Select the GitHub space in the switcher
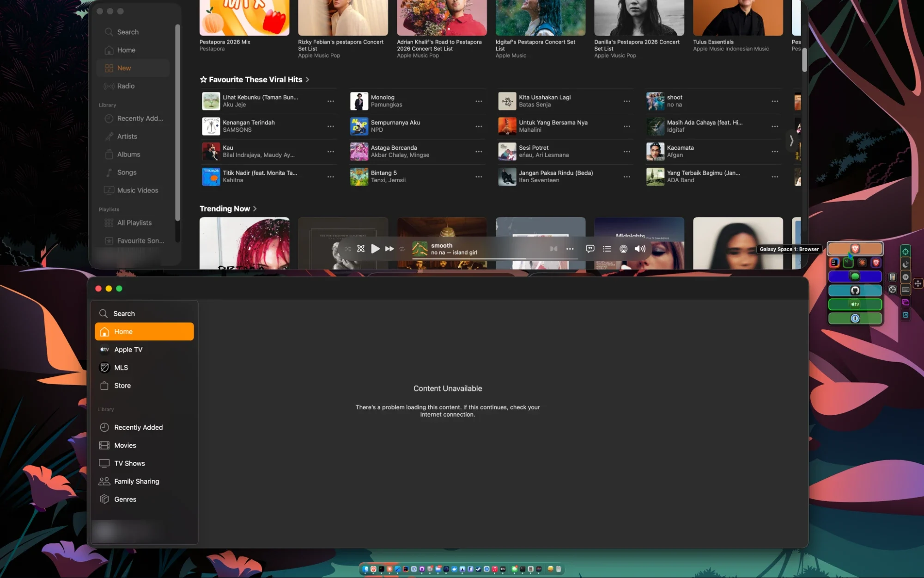This screenshot has height=578, width=924. [855, 290]
